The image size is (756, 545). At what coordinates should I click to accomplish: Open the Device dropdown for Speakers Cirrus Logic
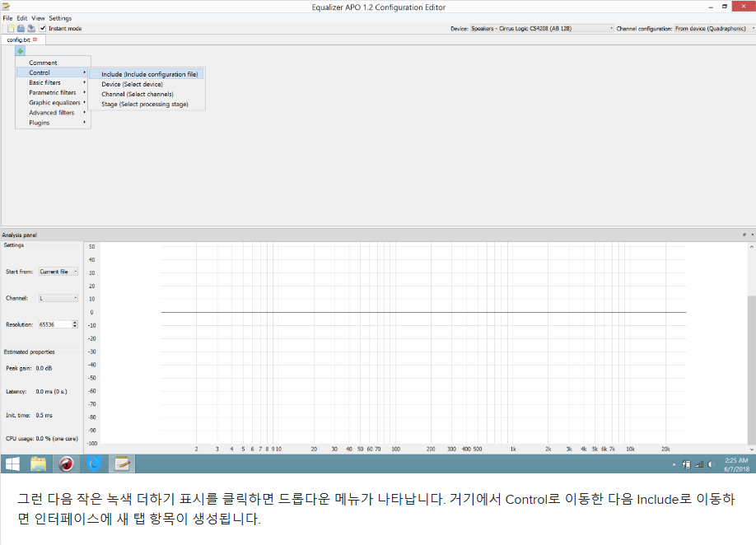click(x=542, y=29)
